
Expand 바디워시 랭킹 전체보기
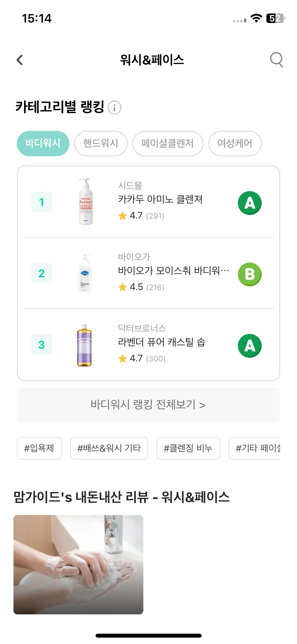point(148,405)
